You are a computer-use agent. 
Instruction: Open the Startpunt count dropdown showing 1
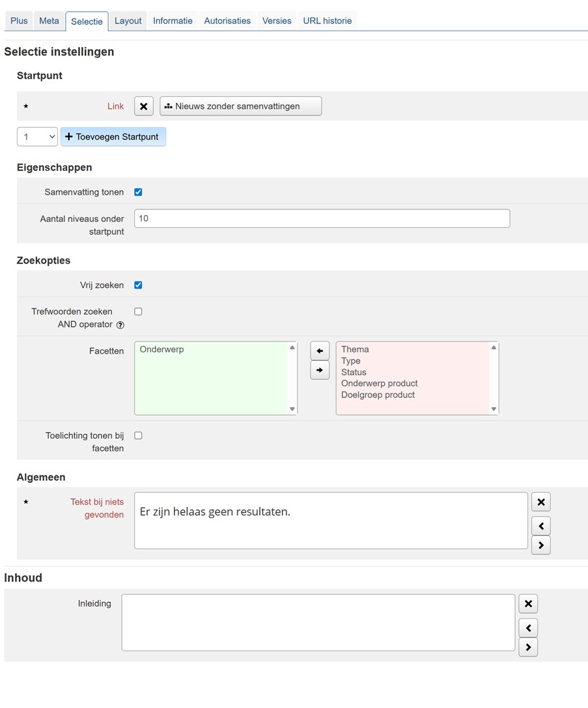(37, 137)
